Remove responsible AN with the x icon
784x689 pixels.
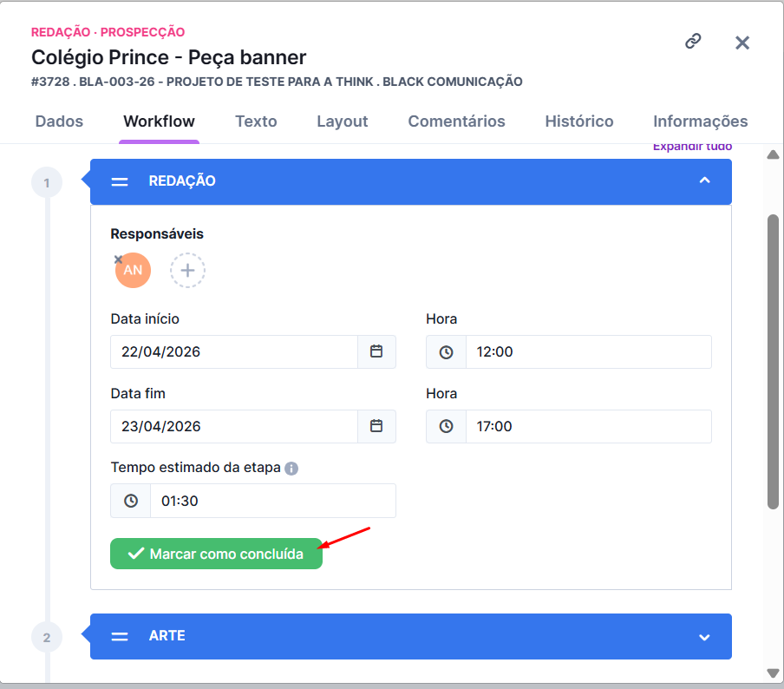tap(119, 259)
